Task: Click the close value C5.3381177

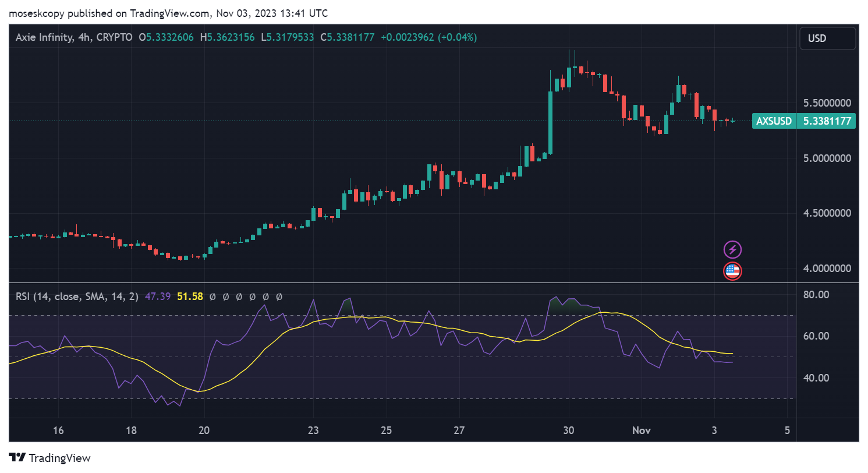Action: click(346, 37)
